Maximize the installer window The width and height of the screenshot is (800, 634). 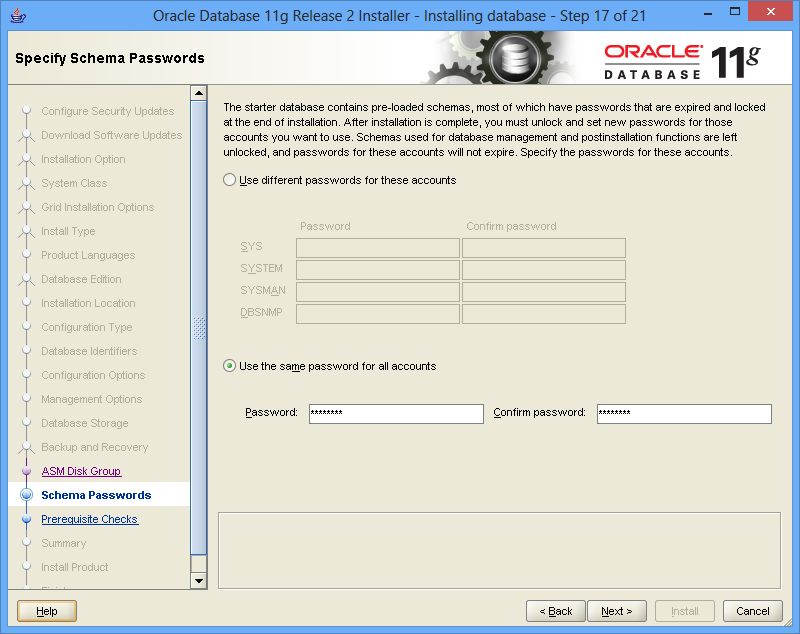(735, 12)
